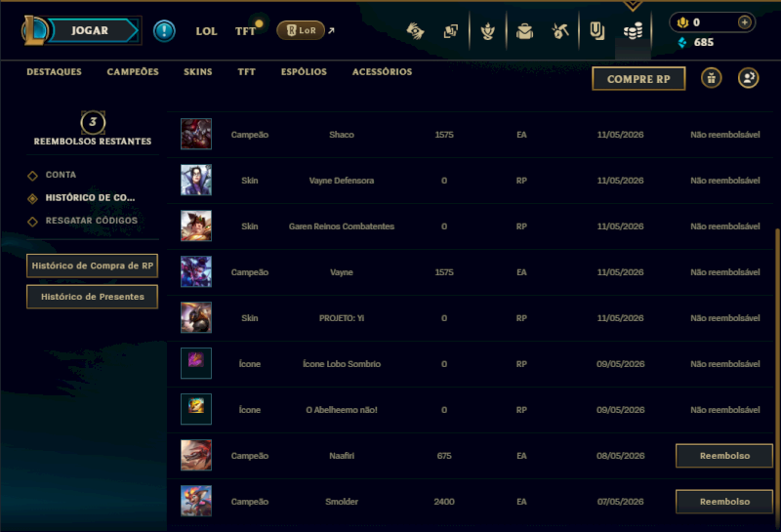Open the ACESSÓRIOS store tab
Image resolution: width=781 pixels, height=532 pixels.
(382, 71)
